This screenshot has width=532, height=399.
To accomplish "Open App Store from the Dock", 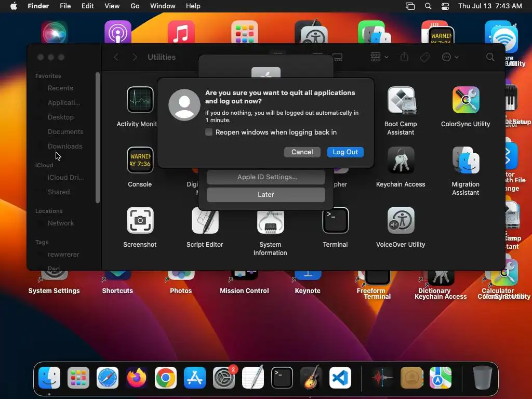I will click(195, 378).
